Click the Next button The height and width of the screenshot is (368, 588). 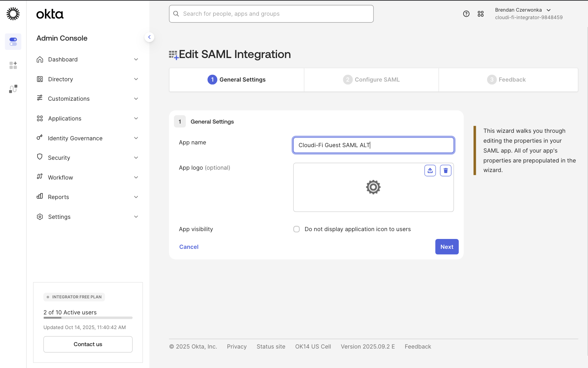446,247
